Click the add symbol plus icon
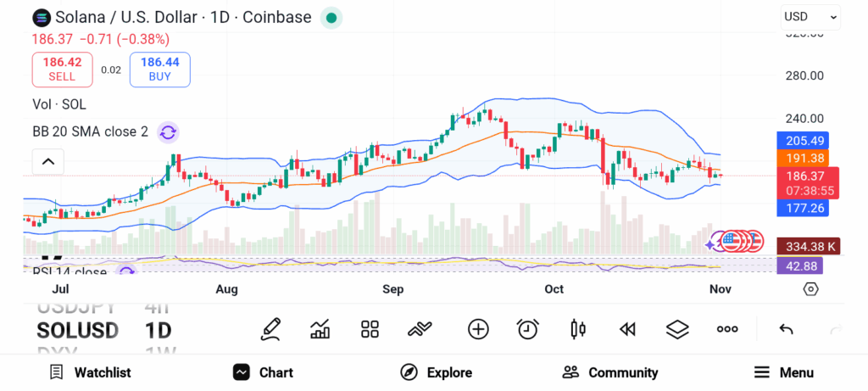Image resolution: width=868 pixels, height=391 pixels. tap(478, 329)
